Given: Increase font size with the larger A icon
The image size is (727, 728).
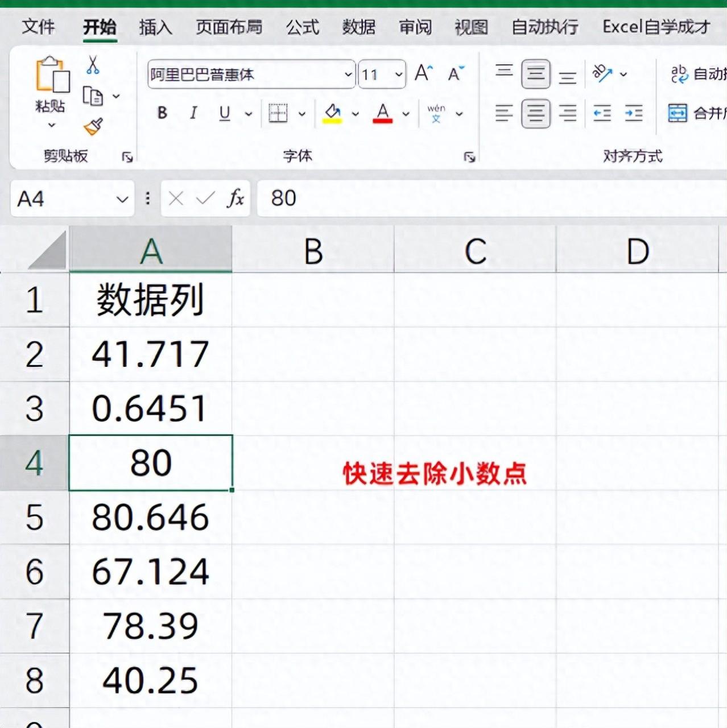Looking at the screenshot, I should coord(423,73).
